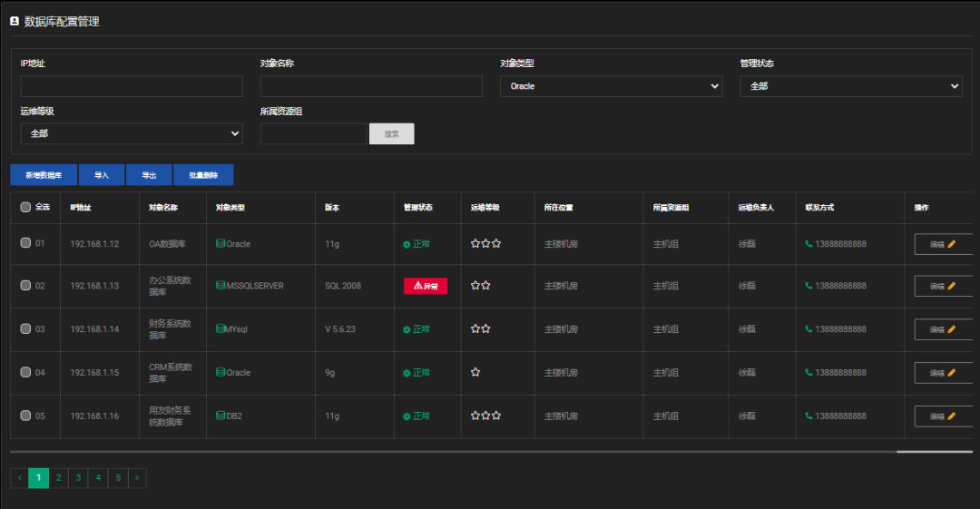Click the 批量删除 button
Screen dimensions: 980x509
point(204,175)
